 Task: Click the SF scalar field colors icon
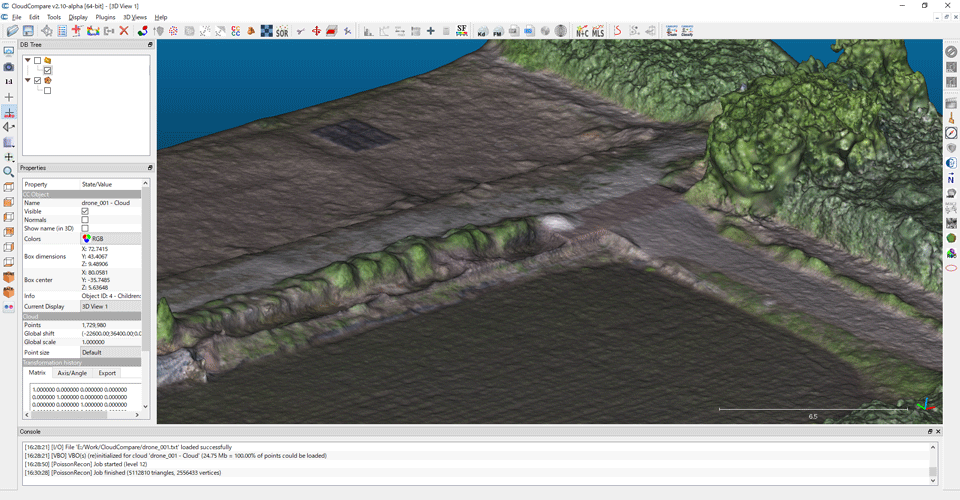click(x=462, y=31)
